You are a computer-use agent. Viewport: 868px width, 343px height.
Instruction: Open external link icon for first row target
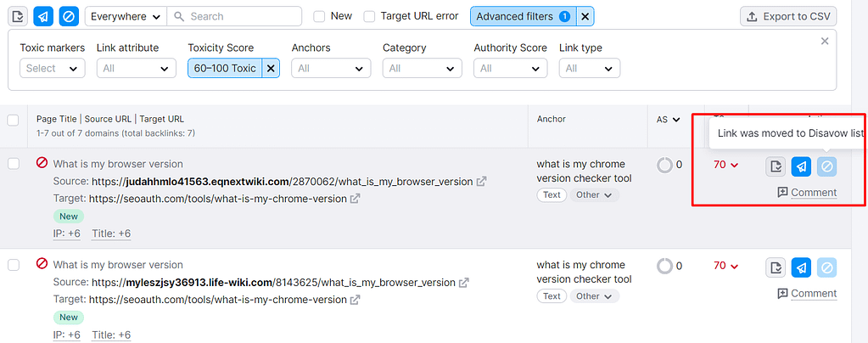[x=355, y=199]
